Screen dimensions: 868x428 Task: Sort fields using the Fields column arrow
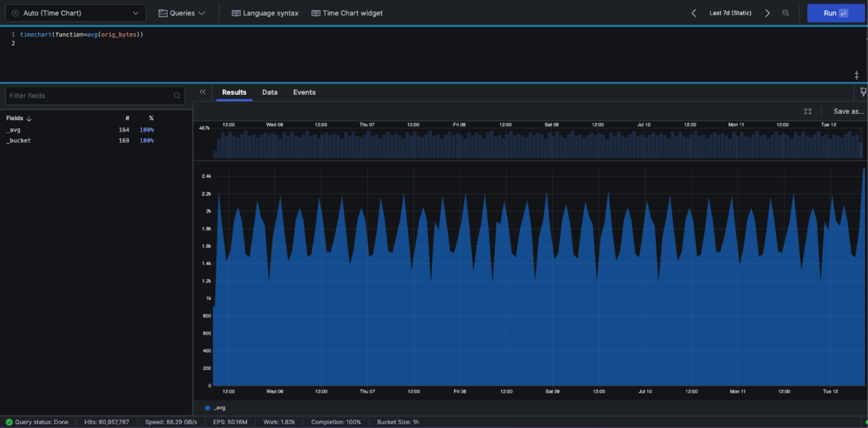[29, 119]
